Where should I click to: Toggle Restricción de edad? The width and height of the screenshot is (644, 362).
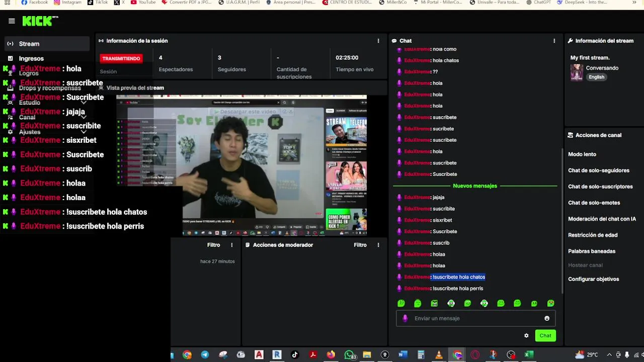pos(593,235)
